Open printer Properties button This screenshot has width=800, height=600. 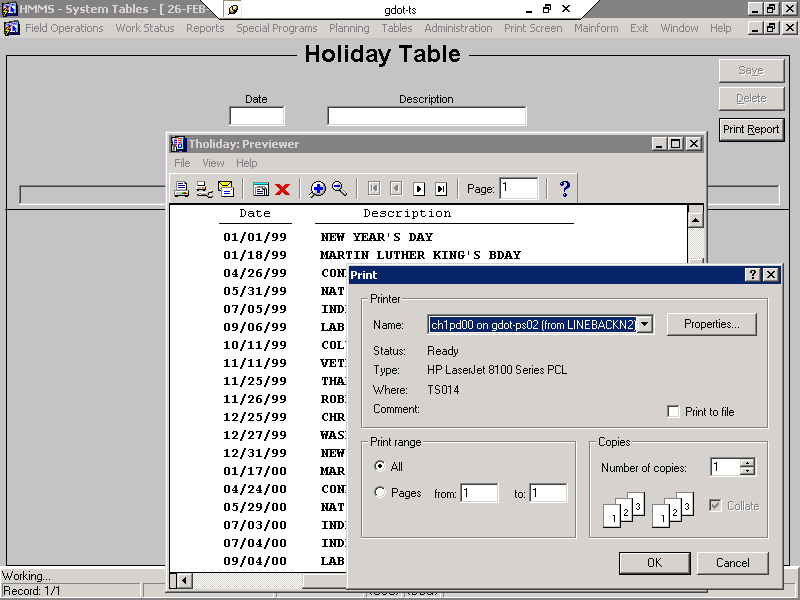[x=712, y=324]
